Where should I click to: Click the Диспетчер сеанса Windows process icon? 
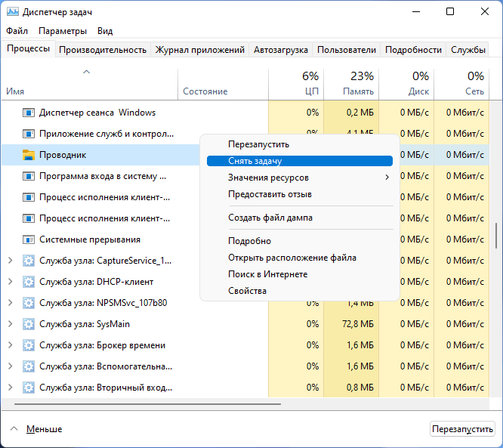[x=29, y=113]
